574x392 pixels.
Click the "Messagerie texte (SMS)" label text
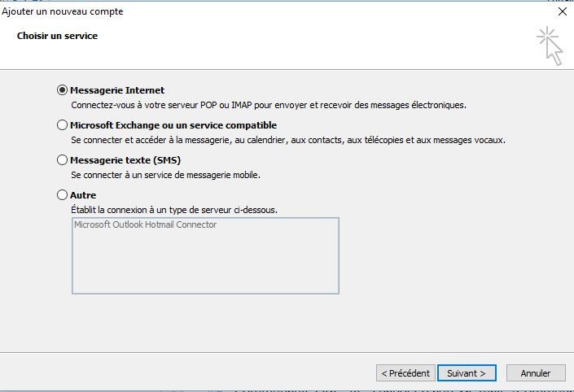pyautogui.click(x=125, y=160)
